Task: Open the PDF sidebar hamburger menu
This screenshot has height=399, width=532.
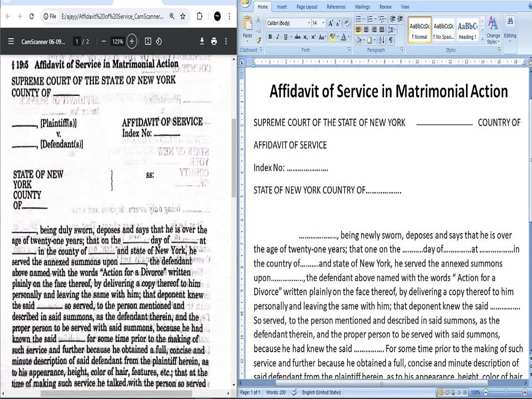Action: click(11, 41)
